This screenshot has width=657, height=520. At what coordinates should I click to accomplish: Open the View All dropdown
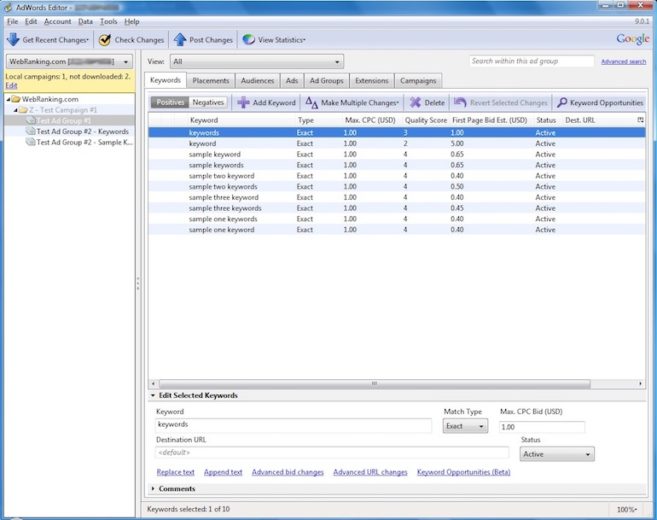[257, 62]
